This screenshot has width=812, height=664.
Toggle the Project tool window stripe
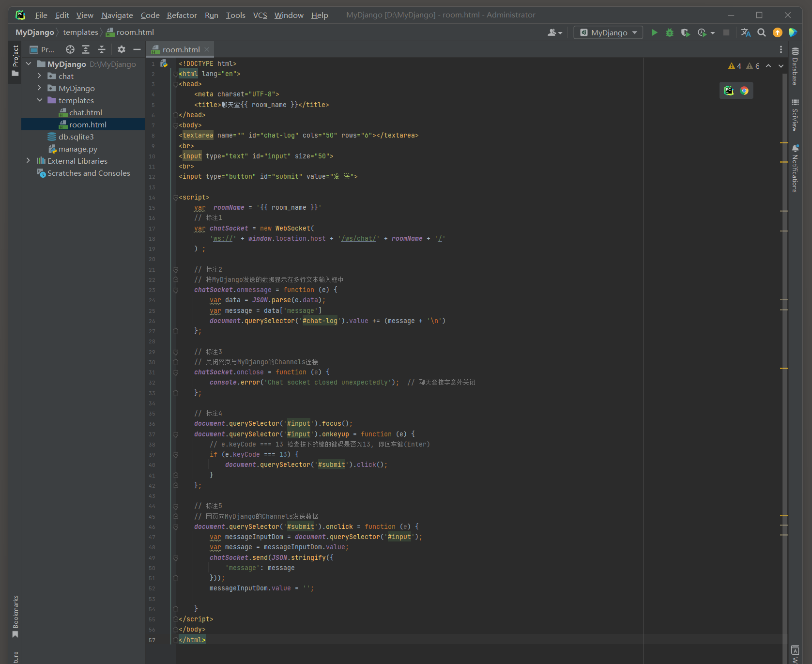[15, 61]
